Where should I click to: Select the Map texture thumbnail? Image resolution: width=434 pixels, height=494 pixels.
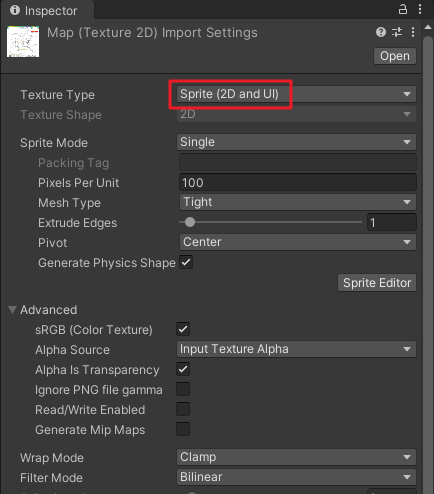click(23, 41)
